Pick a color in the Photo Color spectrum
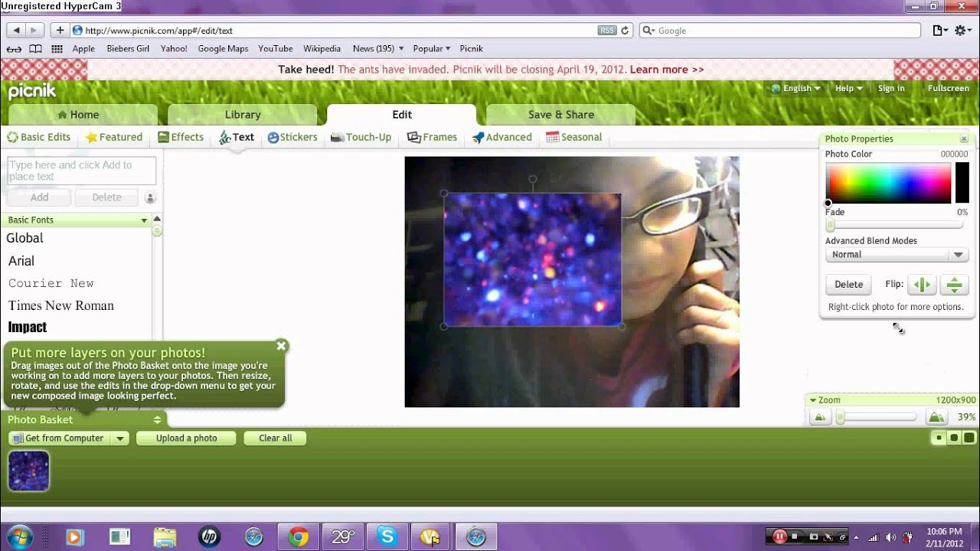 pyautogui.click(x=888, y=182)
